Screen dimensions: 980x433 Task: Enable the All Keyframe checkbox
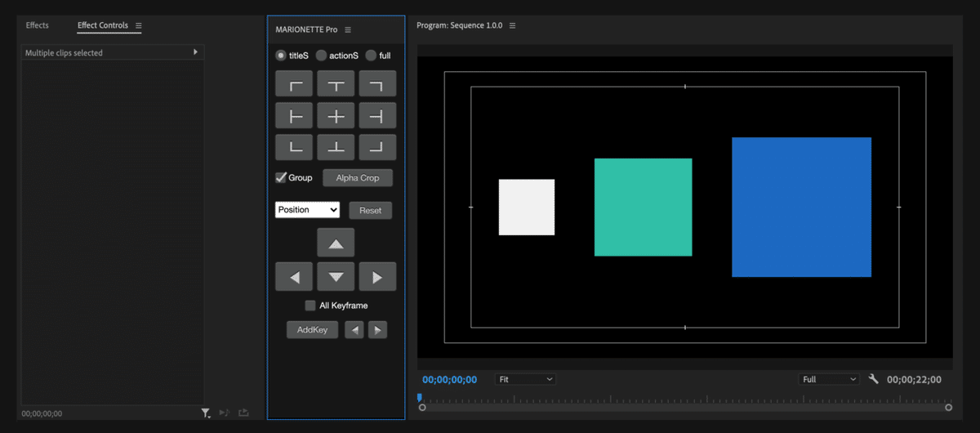pyautogui.click(x=310, y=306)
